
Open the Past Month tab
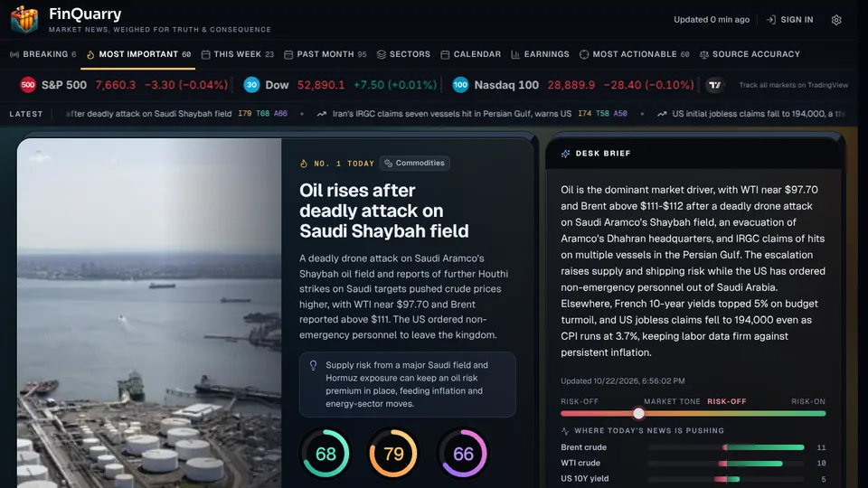(325, 54)
